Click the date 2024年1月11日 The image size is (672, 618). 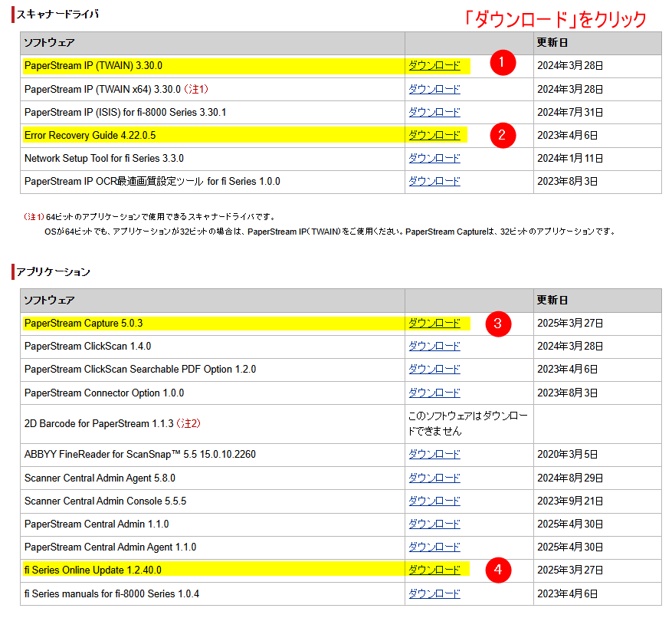[x=570, y=158]
